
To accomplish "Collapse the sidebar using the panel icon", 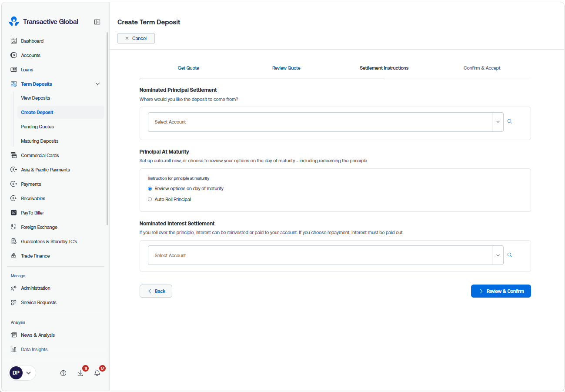I will click(x=97, y=22).
